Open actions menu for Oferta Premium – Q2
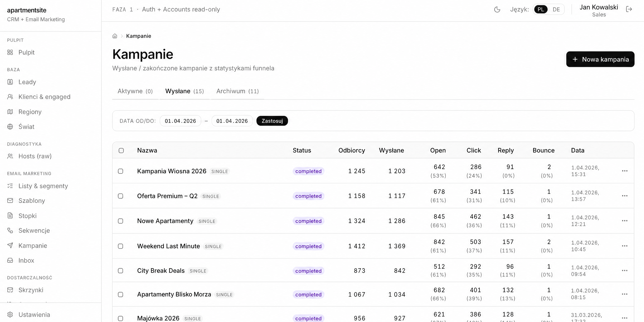Viewport: 644px width, 322px height. pyautogui.click(x=625, y=196)
